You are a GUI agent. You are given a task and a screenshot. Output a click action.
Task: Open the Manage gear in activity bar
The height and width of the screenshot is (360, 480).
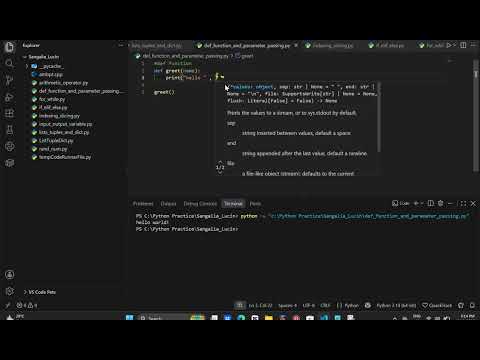click(9, 291)
